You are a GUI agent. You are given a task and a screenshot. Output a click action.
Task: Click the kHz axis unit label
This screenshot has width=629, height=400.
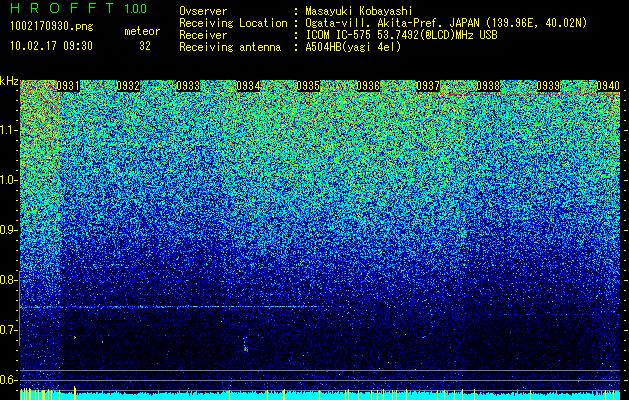[9, 81]
